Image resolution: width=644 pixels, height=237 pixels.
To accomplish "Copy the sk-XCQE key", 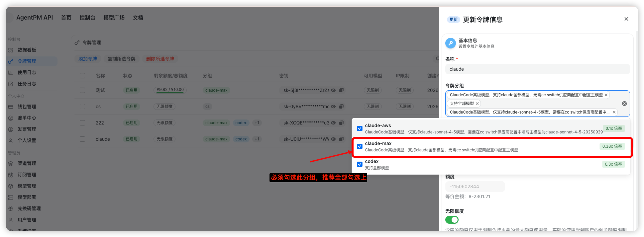I will pos(341,123).
